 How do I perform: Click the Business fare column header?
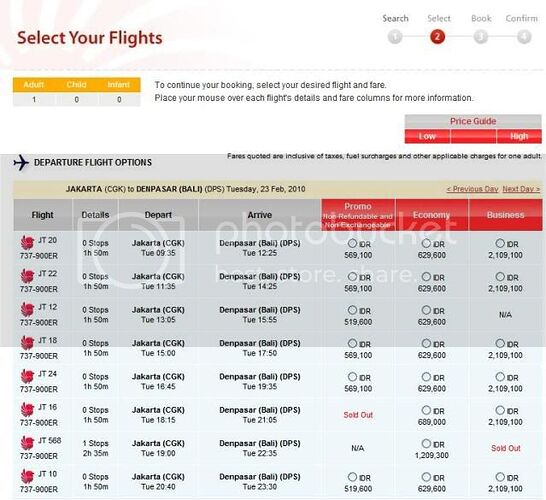pos(505,215)
